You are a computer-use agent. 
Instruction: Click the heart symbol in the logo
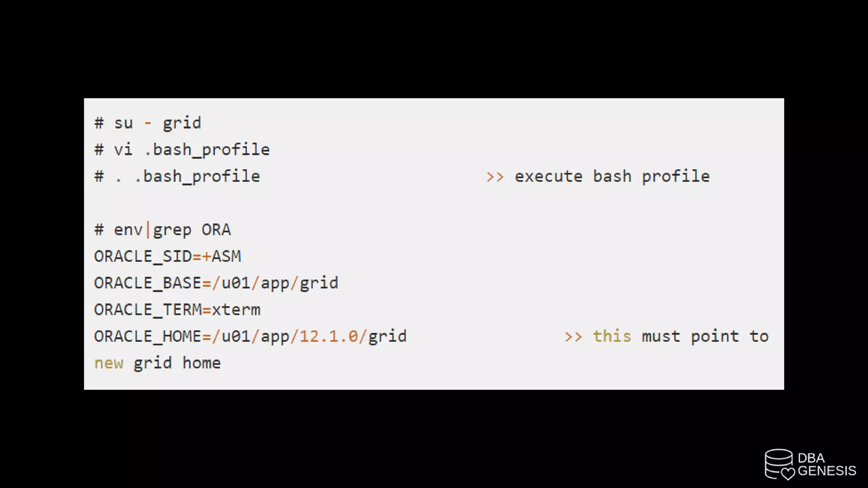point(788,473)
